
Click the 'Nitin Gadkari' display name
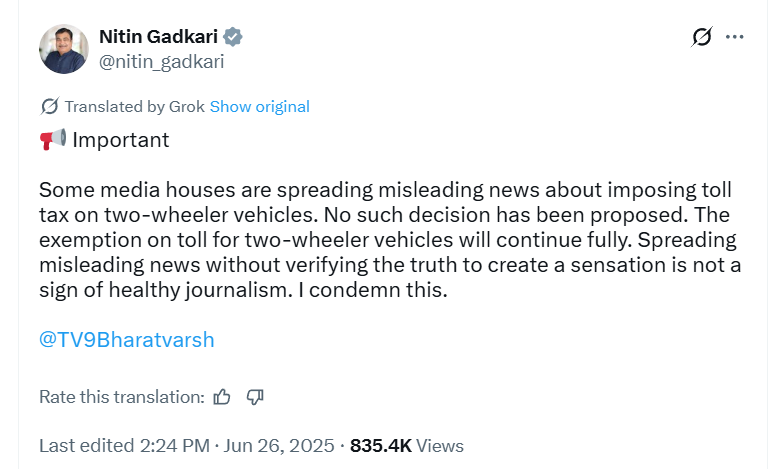tap(158, 37)
